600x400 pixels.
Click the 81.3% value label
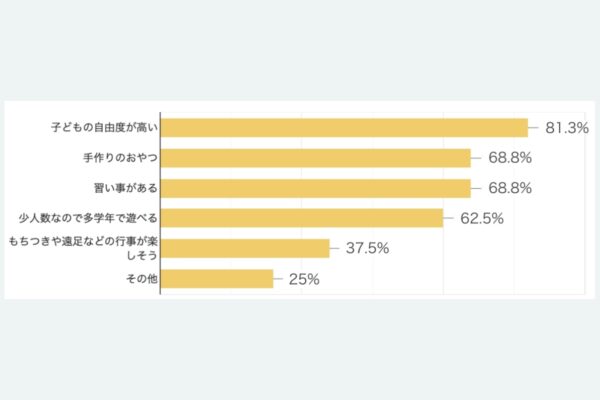pyautogui.click(x=567, y=128)
